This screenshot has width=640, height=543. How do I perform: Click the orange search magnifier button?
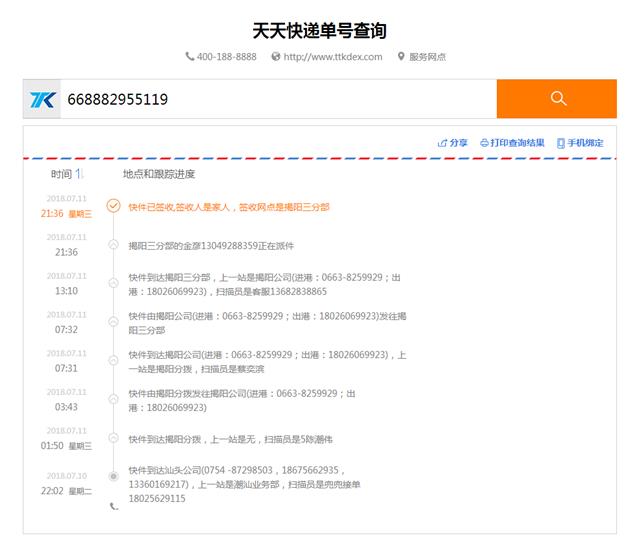point(556,99)
